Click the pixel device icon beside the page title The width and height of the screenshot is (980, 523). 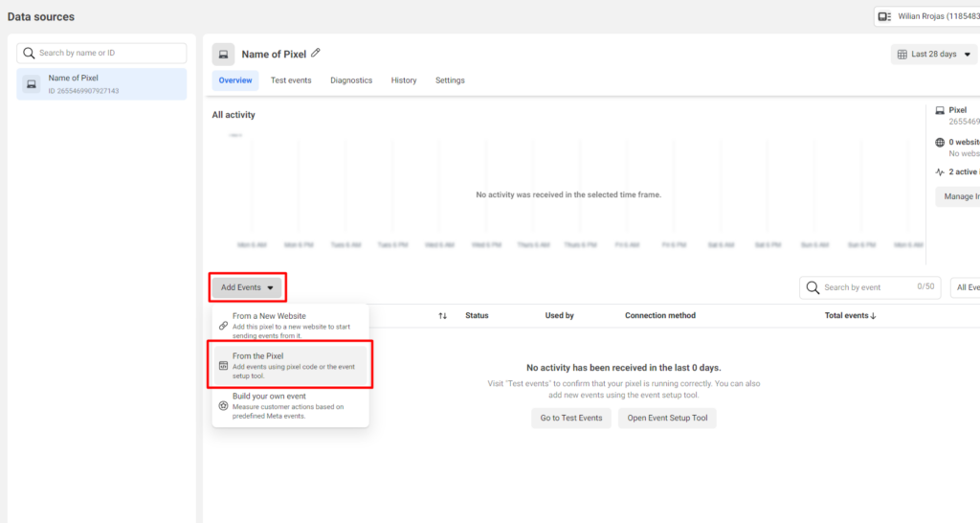coord(223,55)
